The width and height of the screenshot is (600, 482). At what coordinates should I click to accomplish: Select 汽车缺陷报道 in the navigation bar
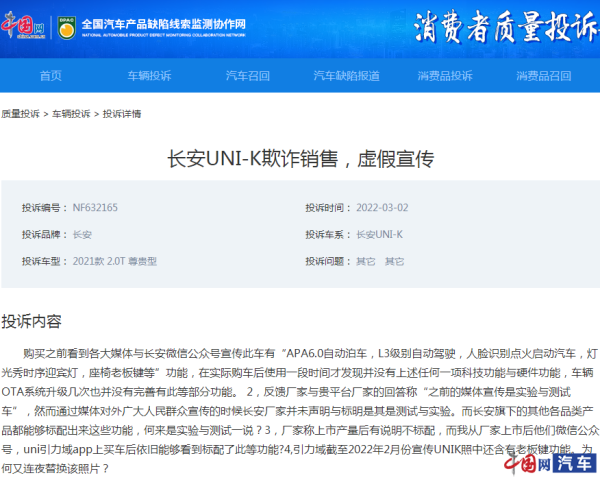pos(346,76)
